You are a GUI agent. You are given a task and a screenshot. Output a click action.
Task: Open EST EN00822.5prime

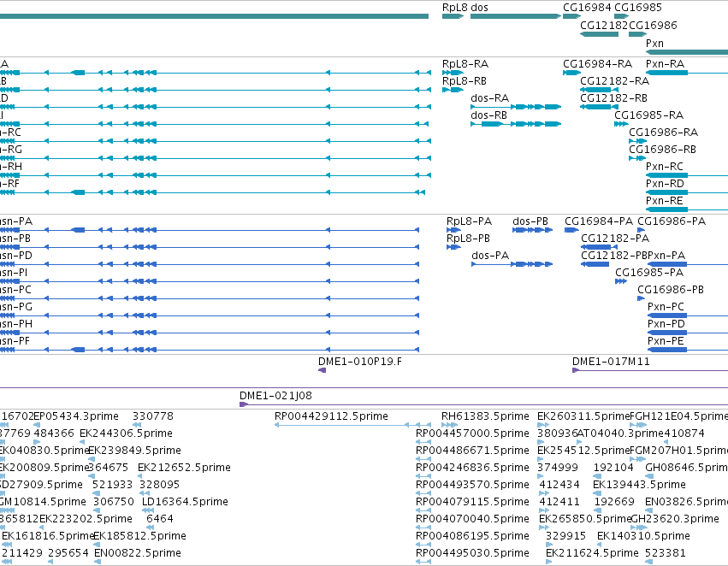[x=138, y=553]
